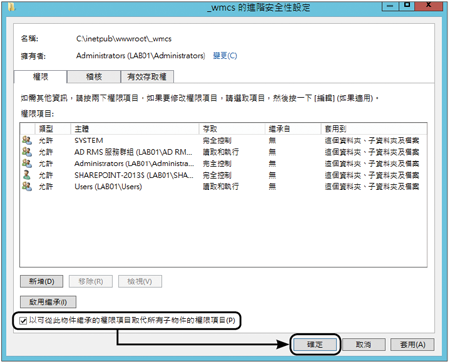The image size is (450, 364).
Task: Maximize the advanced security settings window
Action: point(406,6)
